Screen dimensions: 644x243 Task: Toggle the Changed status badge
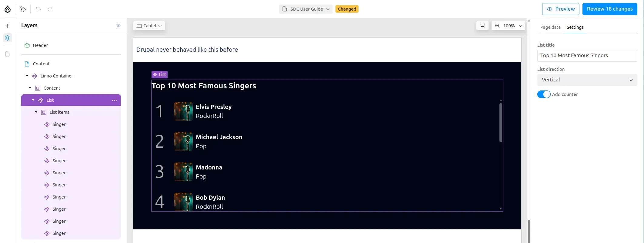347,9
